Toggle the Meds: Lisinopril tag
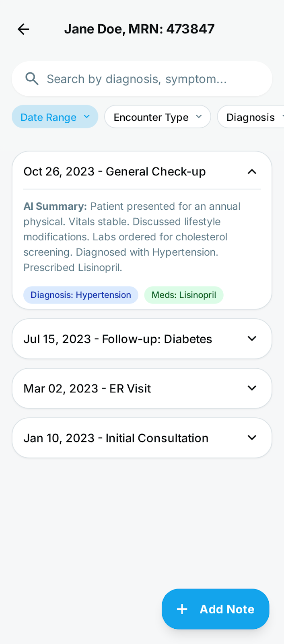Viewport: 284px width, 644px height. point(184,295)
